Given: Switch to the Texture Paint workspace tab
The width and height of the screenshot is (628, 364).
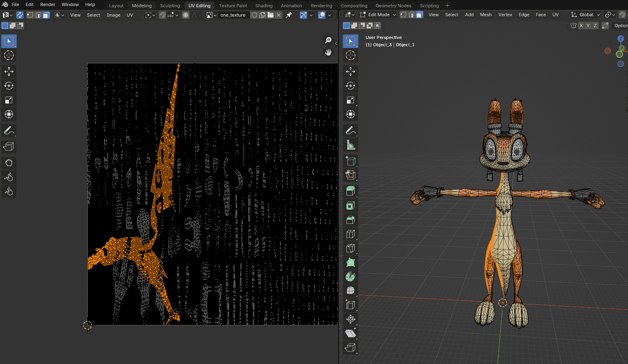Looking at the screenshot, I should pos(233,6).
